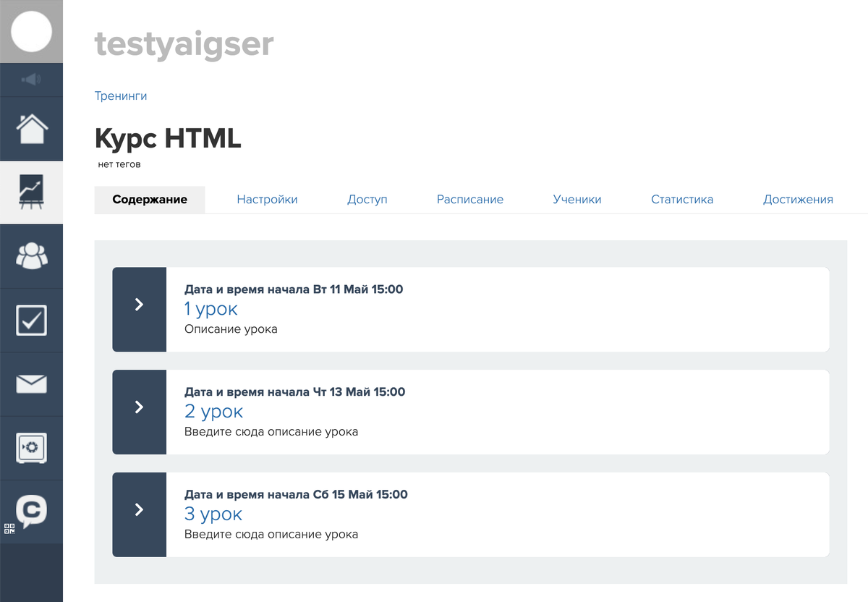Screen dimensions: 868x602
Task: Go to home via house icon
Action: (31, 129)
